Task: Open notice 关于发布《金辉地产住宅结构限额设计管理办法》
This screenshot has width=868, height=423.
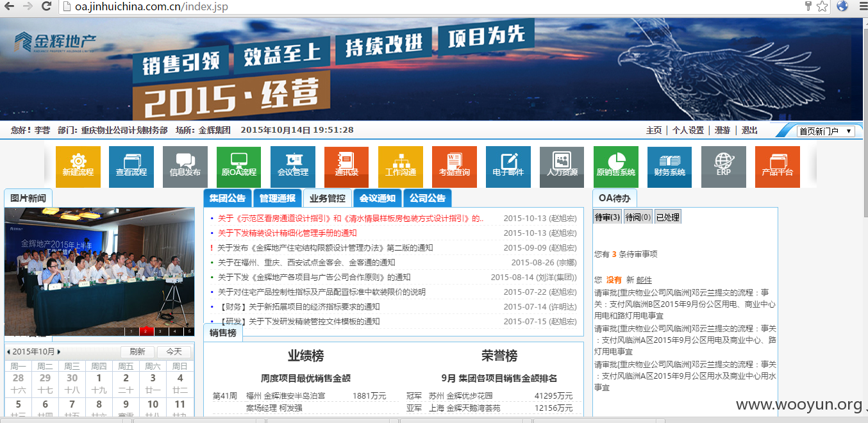Action: [325, 248]
